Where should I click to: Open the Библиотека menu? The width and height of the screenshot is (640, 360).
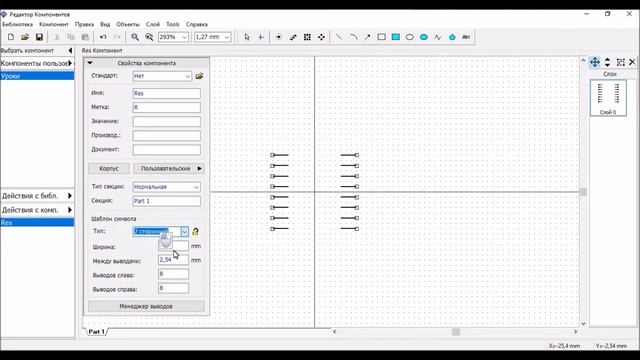coord(17,24)
